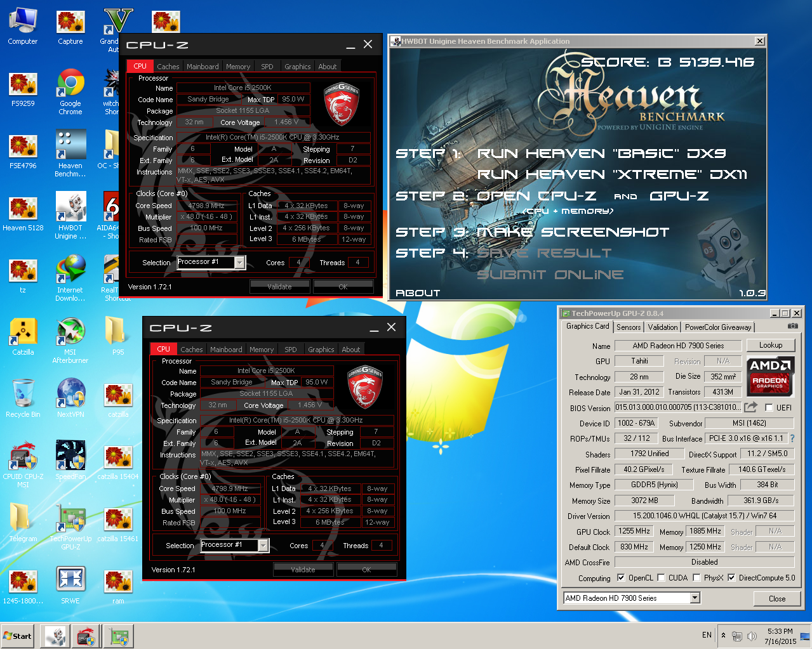Toggle the UEFI checkbox in GPU-Z
Screen dimensions: 812x649
click(769, 408)
